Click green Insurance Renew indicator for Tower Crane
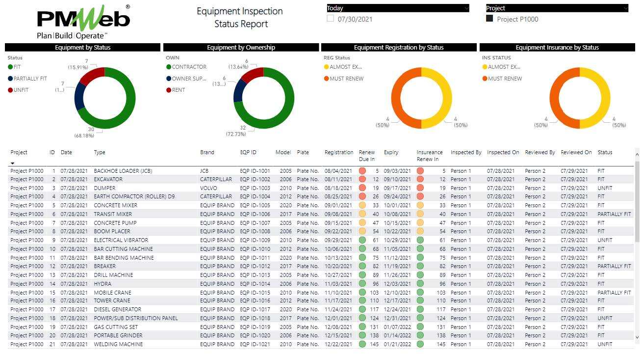The image size is (644, 355). 420,300
